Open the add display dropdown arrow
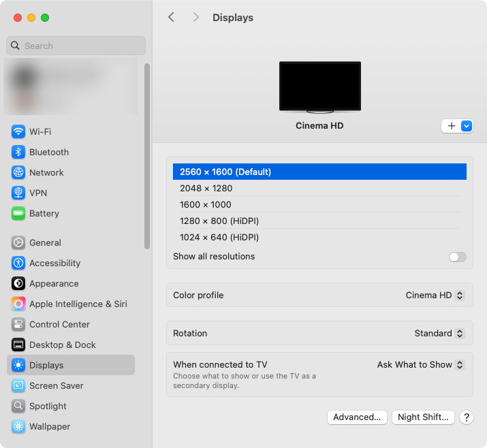The image size is (487, 448). pyautogui.click(x=467, y=126)
